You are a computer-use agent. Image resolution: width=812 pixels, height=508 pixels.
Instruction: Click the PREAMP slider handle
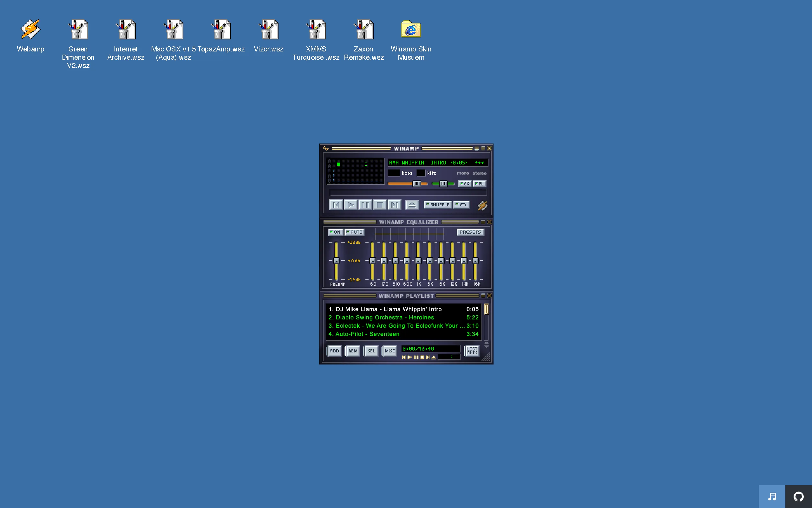pyautogui.click(x=336, y=261)
